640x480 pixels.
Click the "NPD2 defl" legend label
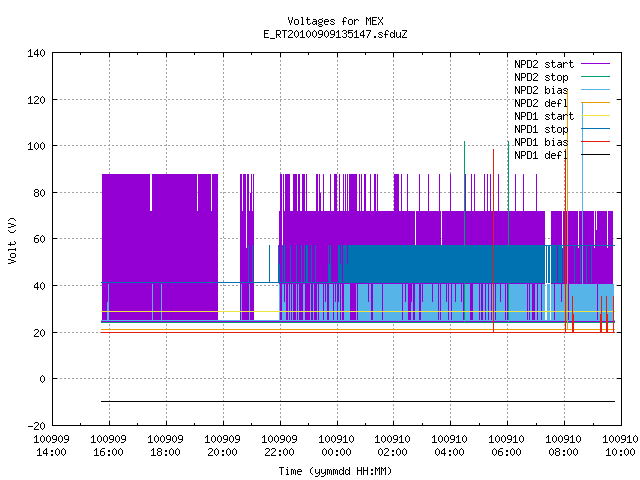point(541,103)
